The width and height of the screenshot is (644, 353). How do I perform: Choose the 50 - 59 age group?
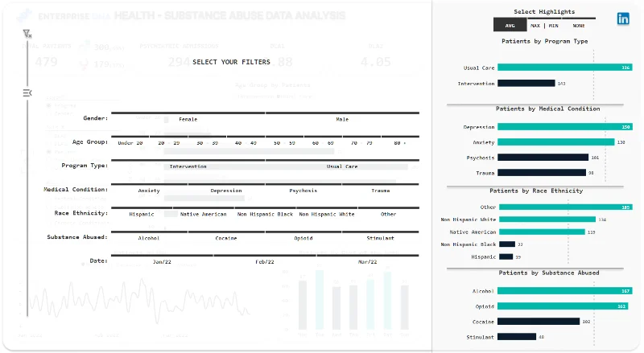(284, 143)
